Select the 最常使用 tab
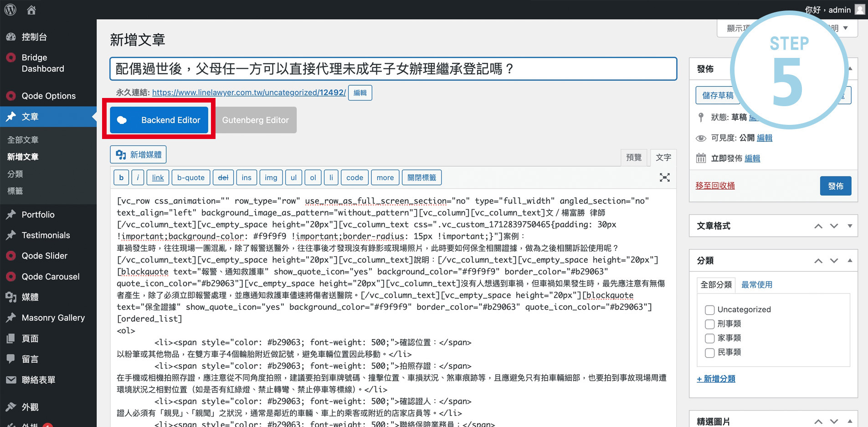This screenshot has width=868, height=427. tap(757, 285)
